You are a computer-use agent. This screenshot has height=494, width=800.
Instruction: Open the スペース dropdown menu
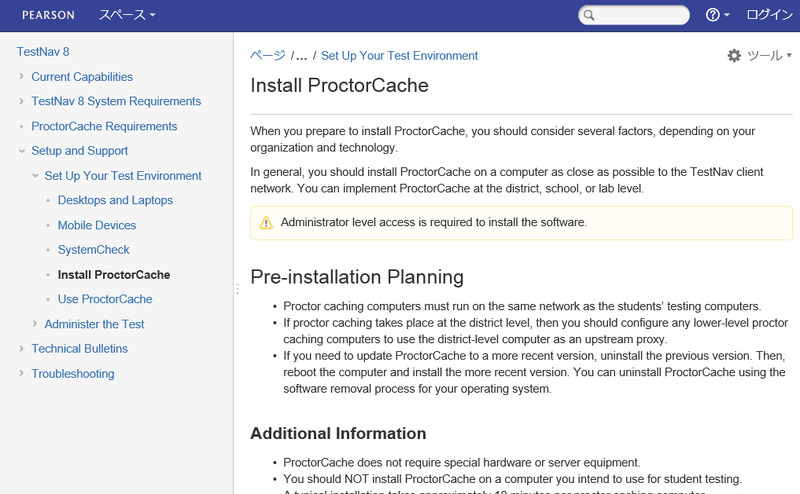(127, 15)
